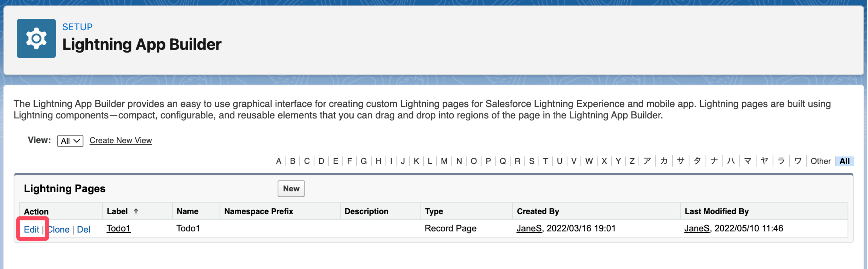The image size is (868, 269).
Task: Edit the Todo1 Lightning page
Action: 31,229
